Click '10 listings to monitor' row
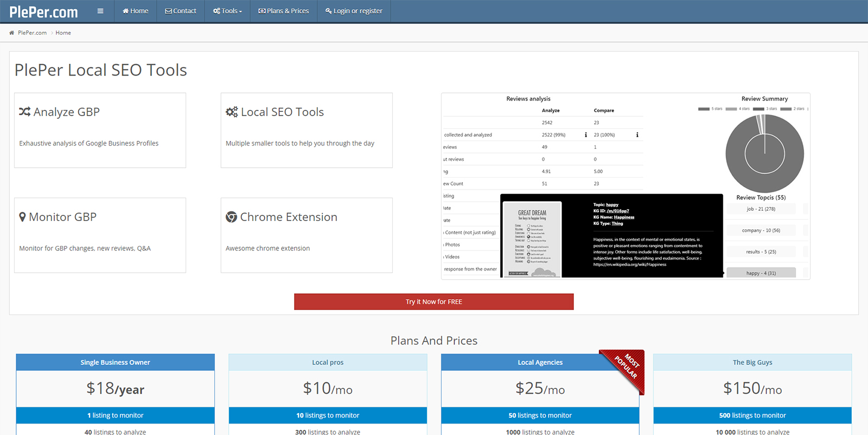The image size is (868, 435). click(328, 415)
